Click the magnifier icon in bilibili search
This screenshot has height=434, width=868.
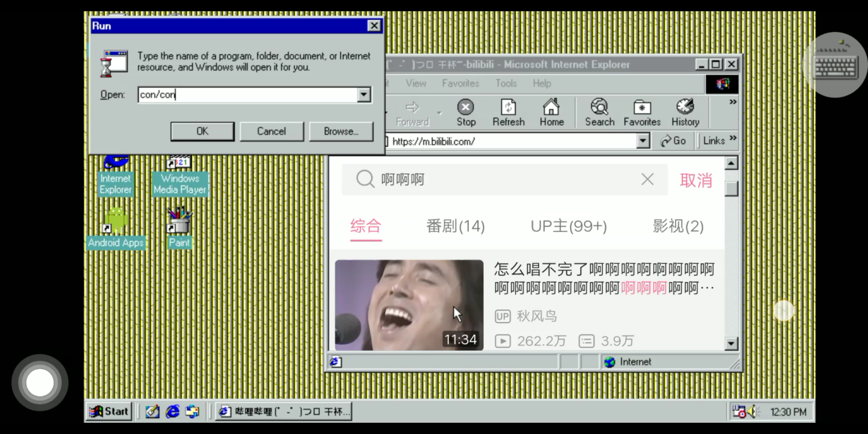[x=365, y=179]
